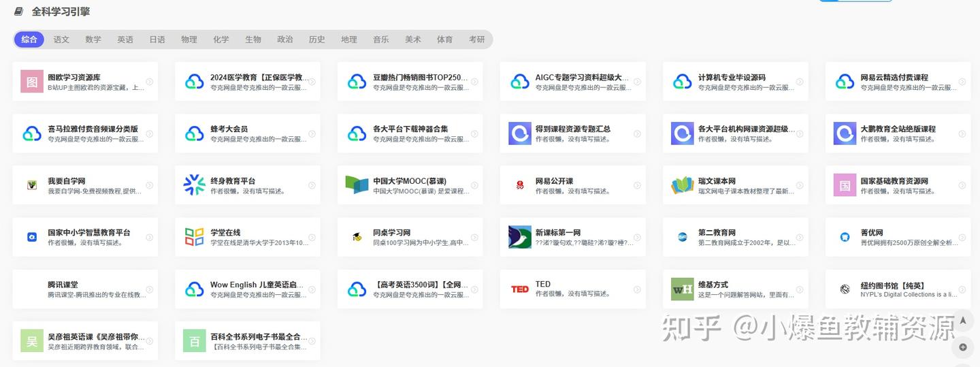Click the cloud icon beside 豆瓣热门畅销图书TOP250
Screen dimensions: 980x367
click(357, 82)
